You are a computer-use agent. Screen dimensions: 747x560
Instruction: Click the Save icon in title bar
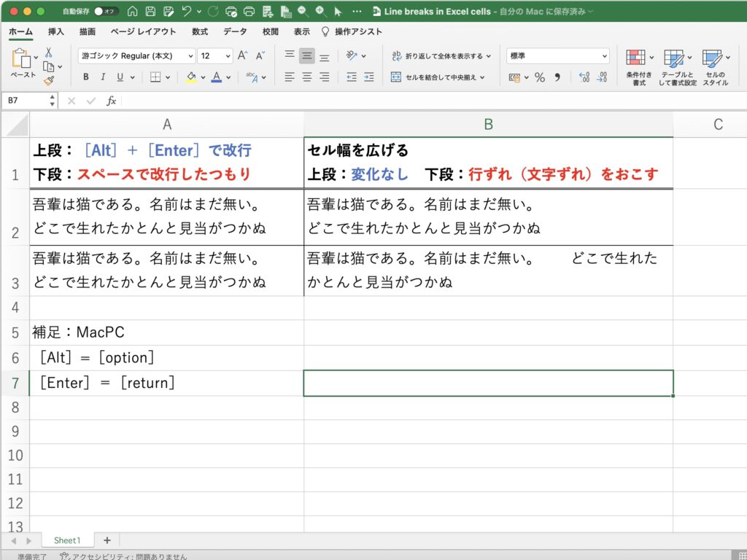coord(150,12)
